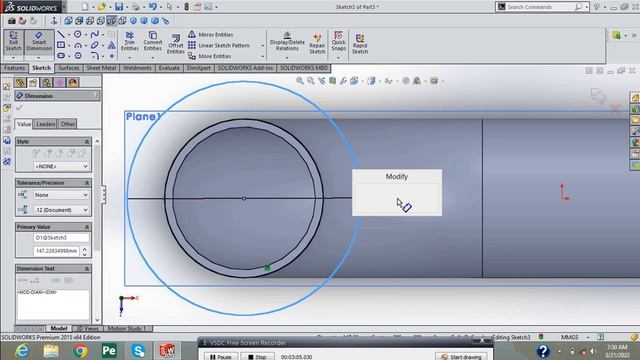The image size is (640, 360).
Task: Click Mirror Entities
Action: (x=211, y=35)
